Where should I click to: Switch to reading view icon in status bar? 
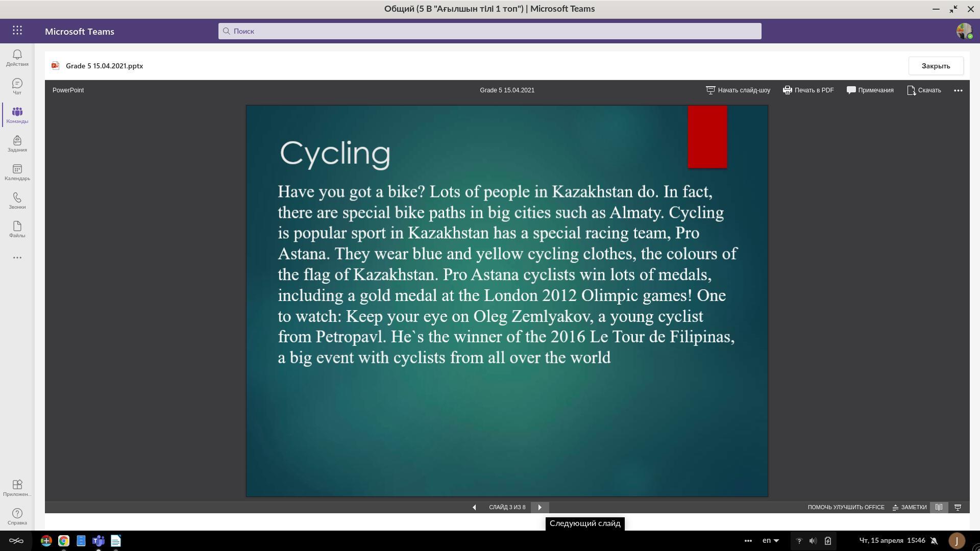[939, 507]
